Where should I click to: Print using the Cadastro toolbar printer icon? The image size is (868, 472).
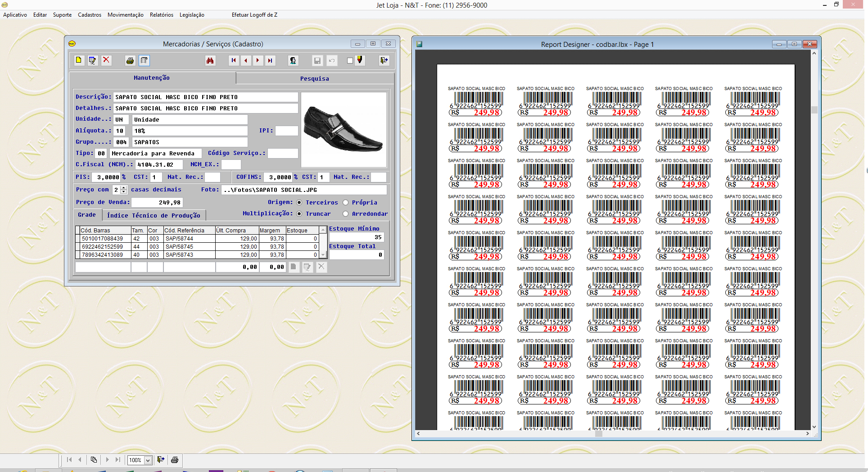click(130, 60)
